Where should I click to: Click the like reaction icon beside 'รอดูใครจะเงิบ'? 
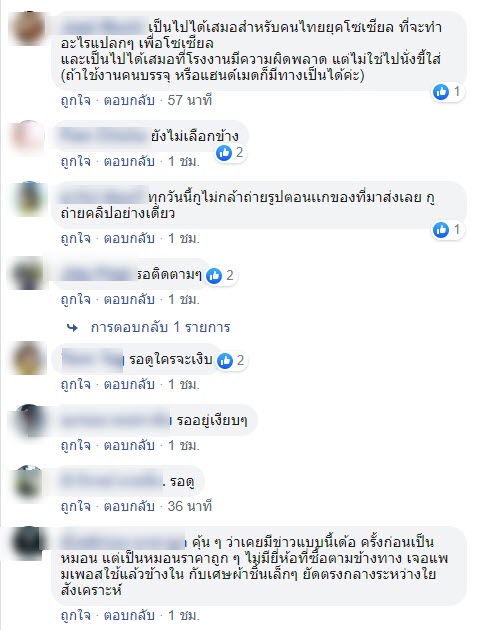click(x=225, y=360)
